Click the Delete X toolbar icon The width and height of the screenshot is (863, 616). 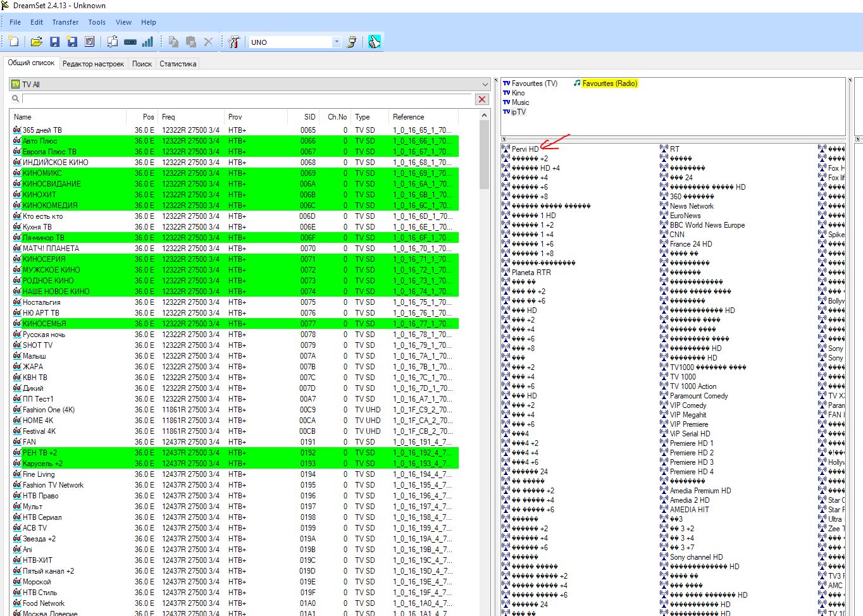pyautogui.click(x=208, y=42)
